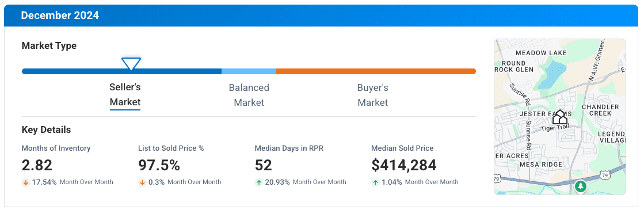The width and height of the screenshot is (644, 210).
Task: Click the MEADOW LAKE label on map
Action: [x=541, y=53]
